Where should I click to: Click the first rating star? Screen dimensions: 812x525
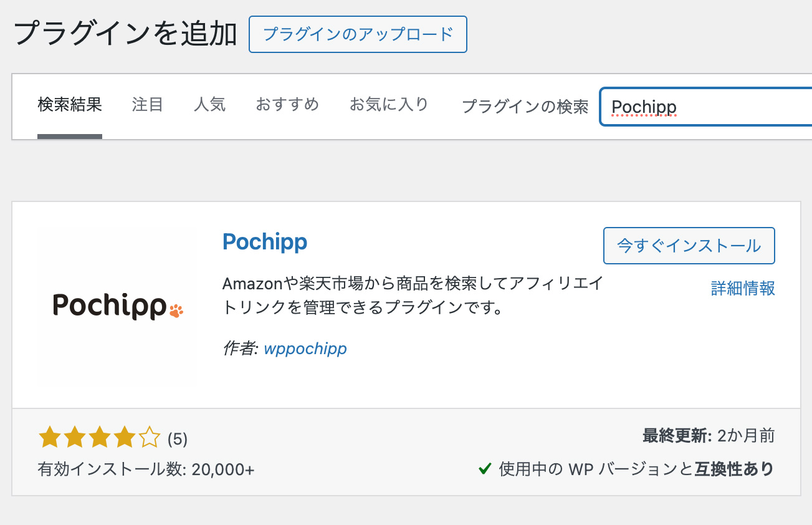49,438
